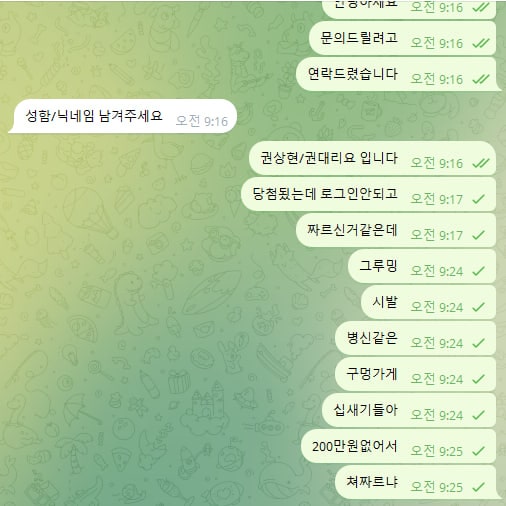Click the 당첨됬는데 로그인안되고 message bubble
Viewport: 506px width, 506px height.
pos(368,194)
